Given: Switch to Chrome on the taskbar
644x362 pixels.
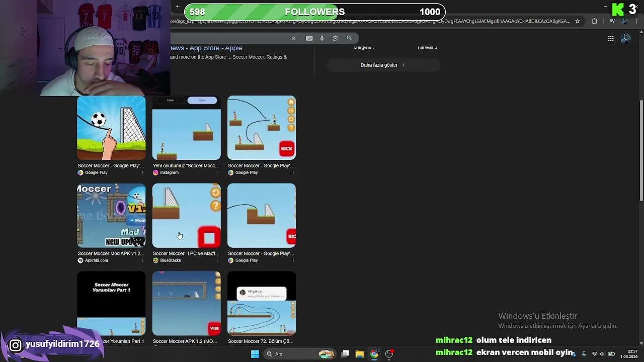Looking at the screenshot, I should tap(374, 354).
